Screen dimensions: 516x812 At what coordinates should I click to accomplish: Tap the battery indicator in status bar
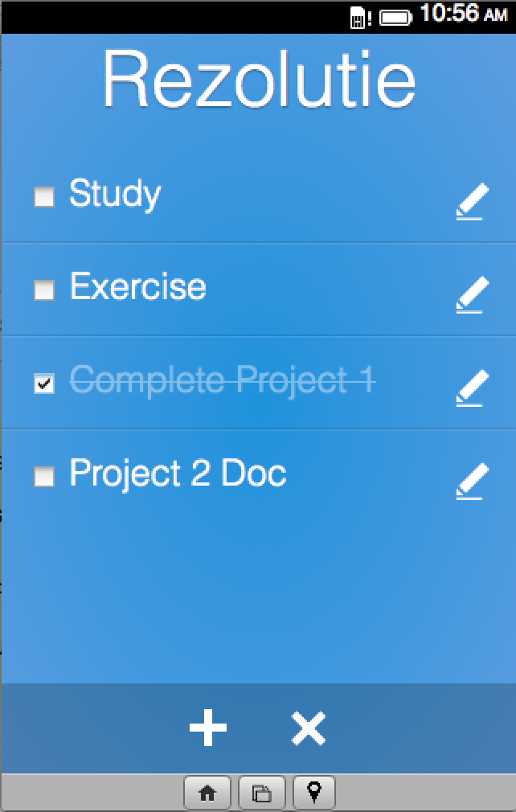tap(395, 16)
